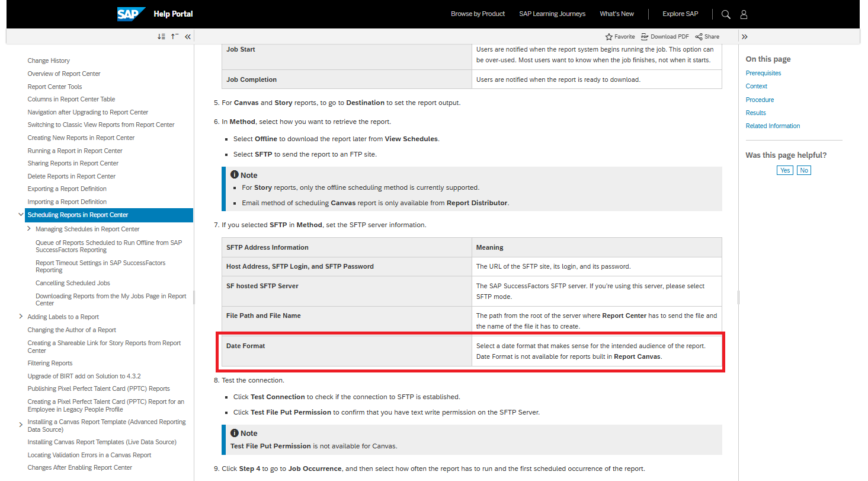
Task: Open Cancelling Scheduled Jobs topic
Action: click(x=73, y=283)
